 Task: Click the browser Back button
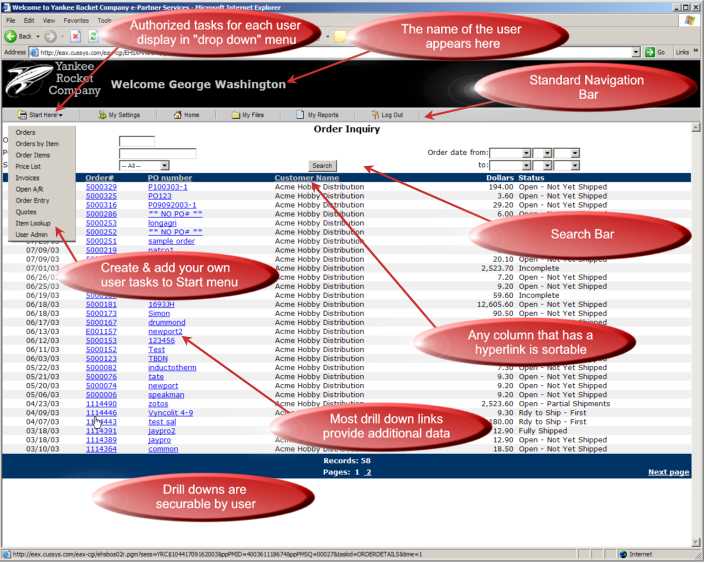22,36
